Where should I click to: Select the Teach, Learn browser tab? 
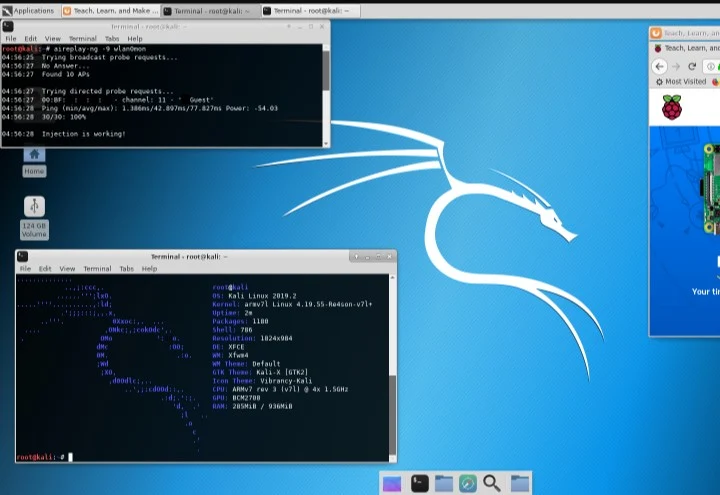click(686, 48)
